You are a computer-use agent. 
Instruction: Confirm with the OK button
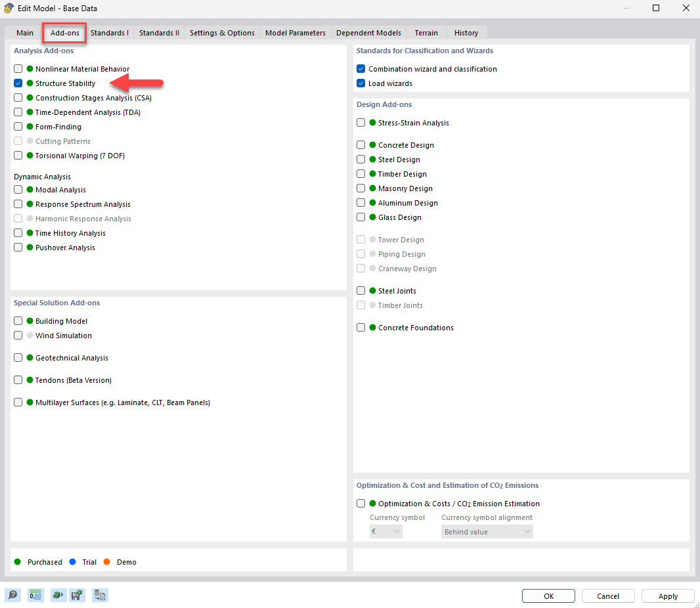click(x=548, y=596)
